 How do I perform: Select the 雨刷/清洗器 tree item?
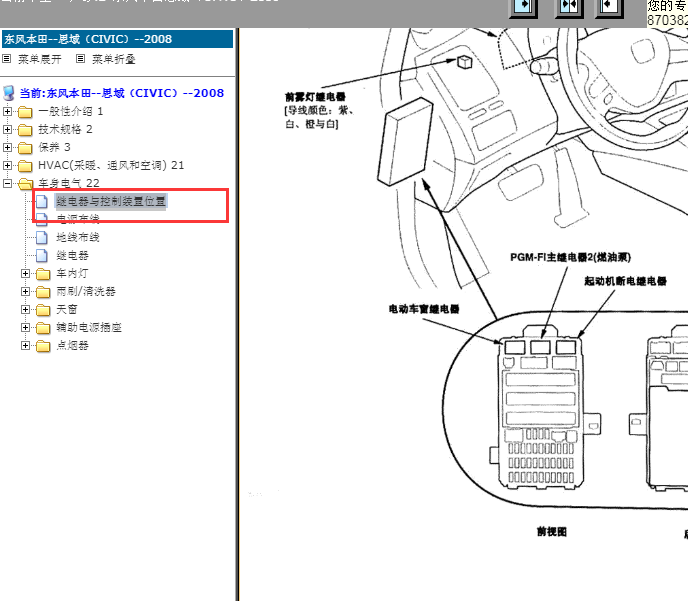[86, 291]
